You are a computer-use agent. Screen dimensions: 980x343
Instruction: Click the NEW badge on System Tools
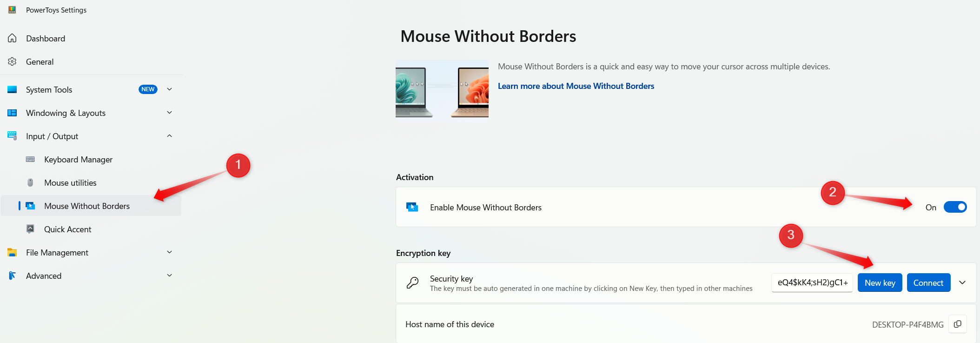click(148, 89)
